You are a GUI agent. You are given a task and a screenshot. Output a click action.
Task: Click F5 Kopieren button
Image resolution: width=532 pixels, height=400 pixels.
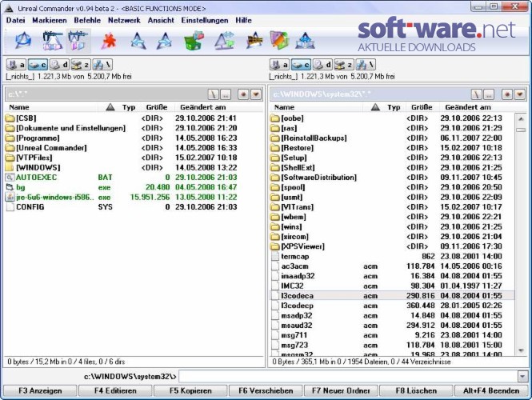(190, 391)
